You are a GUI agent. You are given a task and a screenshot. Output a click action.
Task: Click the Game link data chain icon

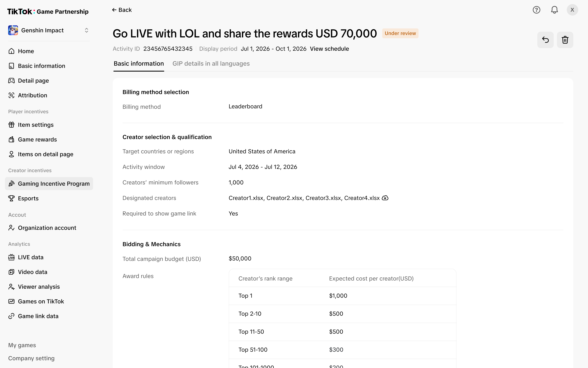[x=11, y=316]
